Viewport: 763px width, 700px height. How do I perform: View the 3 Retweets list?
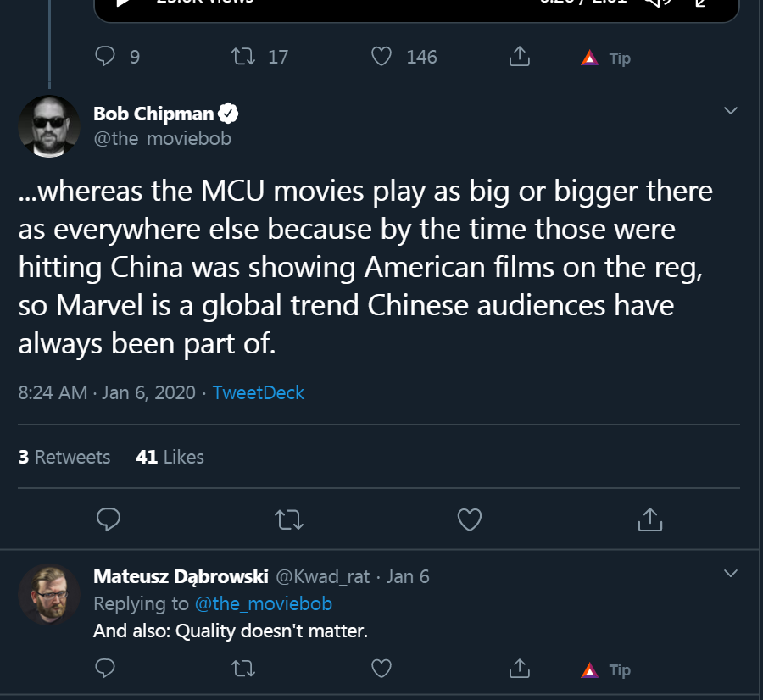coord(64,457)
